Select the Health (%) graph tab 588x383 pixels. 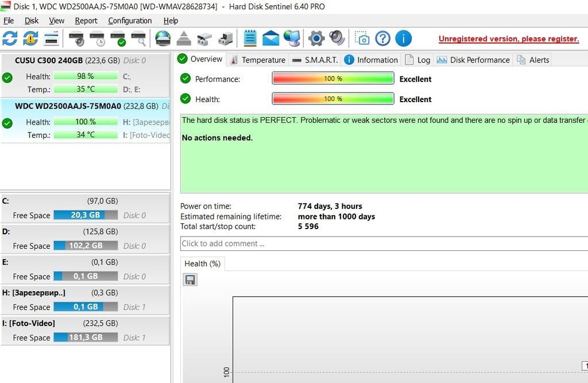203,264
